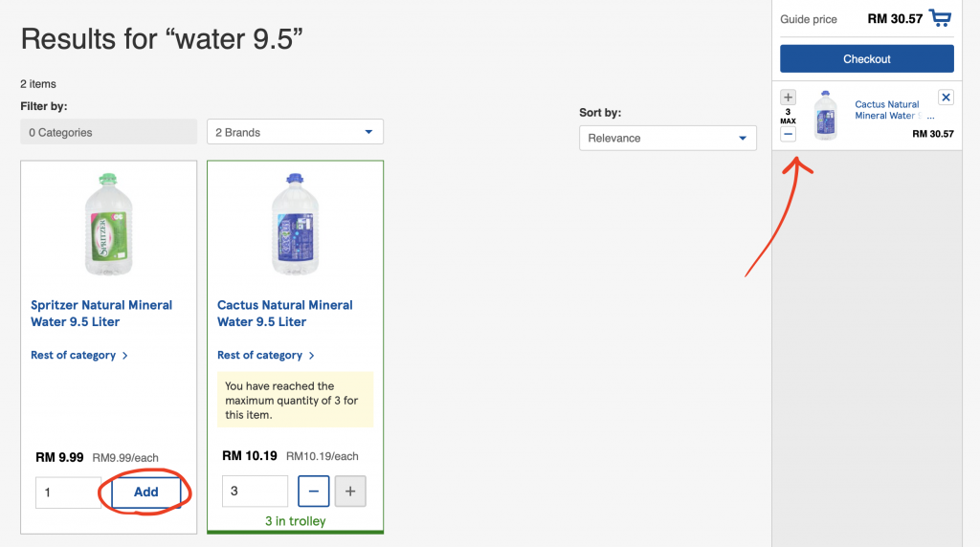Increase trolley quantity with plus stepper
The image size is (980, 547).
[x=789, y=98]
